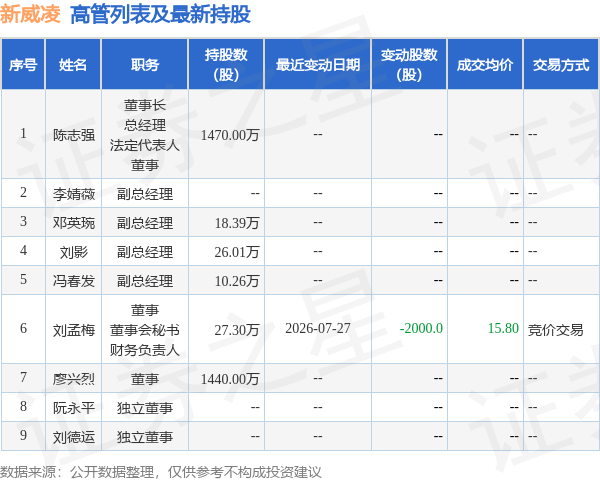Click the date 2026-07-27
Image resolution: width=600 pixels, height=481 pixels.
click(318, 328)
